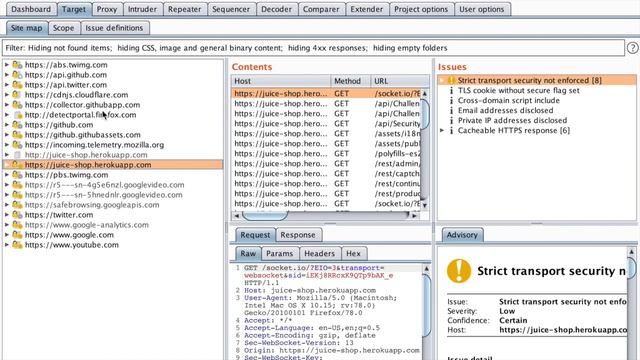640x360 pixels.
Task: Click the folder icon beside https://abs.twimg.com
Action: [17, 64]
